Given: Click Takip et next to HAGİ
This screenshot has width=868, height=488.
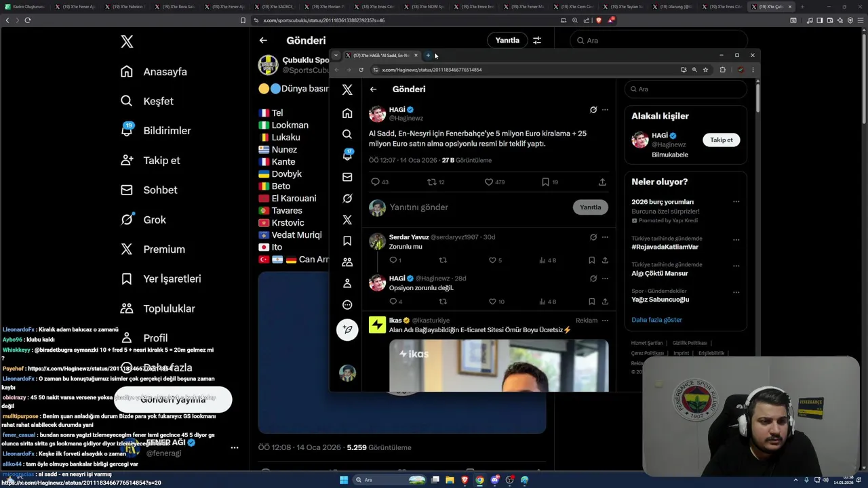Looking at the screenshot, I should click(722, 140).
